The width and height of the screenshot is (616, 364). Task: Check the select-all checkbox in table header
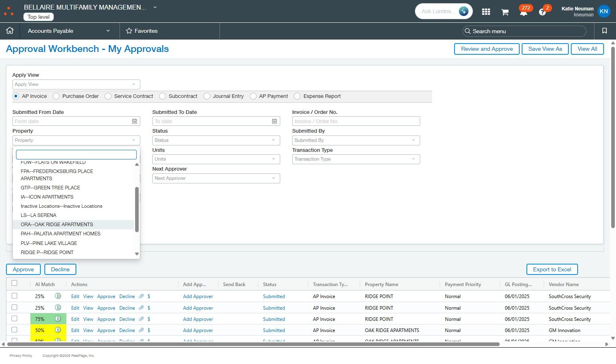click(14, 283)
